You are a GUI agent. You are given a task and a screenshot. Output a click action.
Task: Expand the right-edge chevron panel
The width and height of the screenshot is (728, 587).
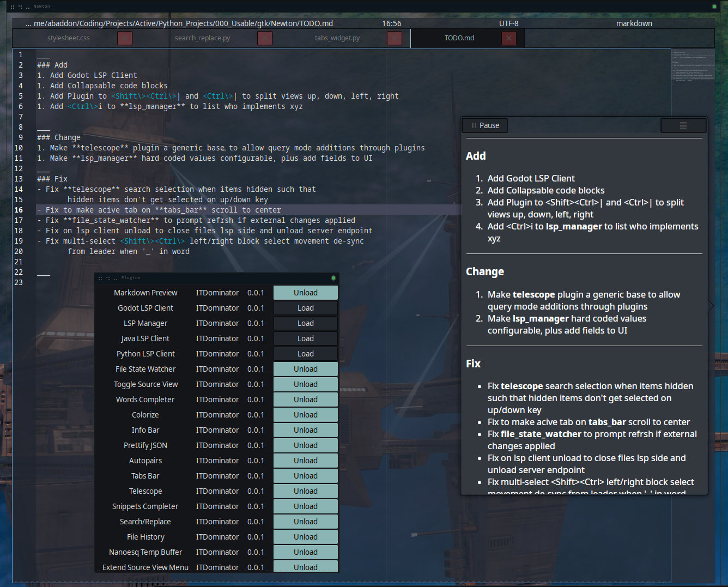[711, 306]
